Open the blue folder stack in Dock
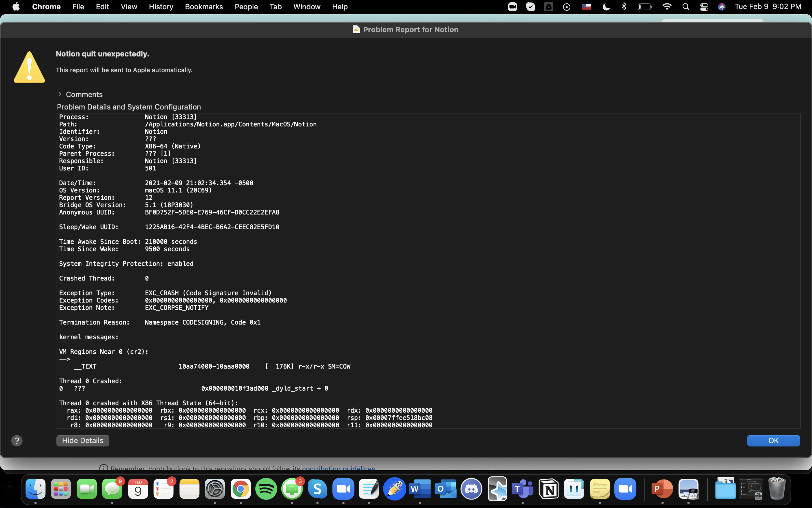This screenshot has height=508, width=812. [x=725, y=489]
